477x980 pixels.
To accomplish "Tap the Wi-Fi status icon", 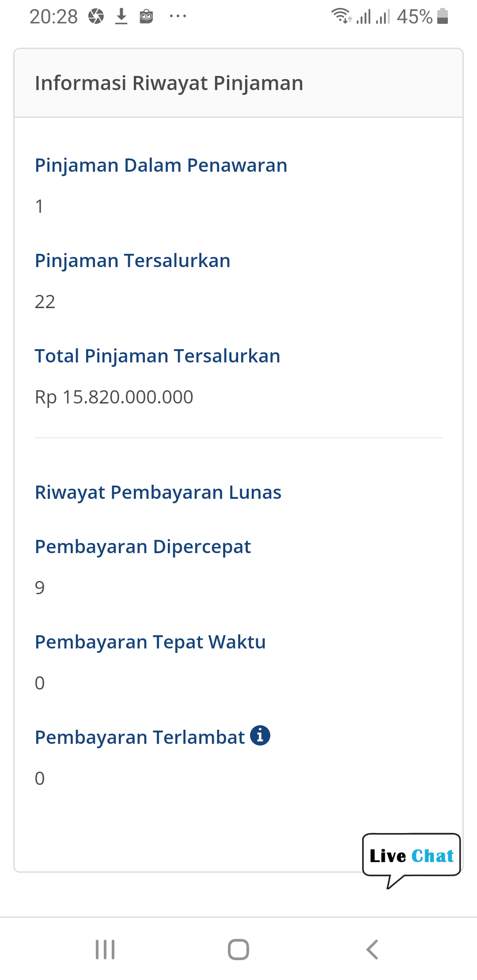I will click(x=341, y=16).
